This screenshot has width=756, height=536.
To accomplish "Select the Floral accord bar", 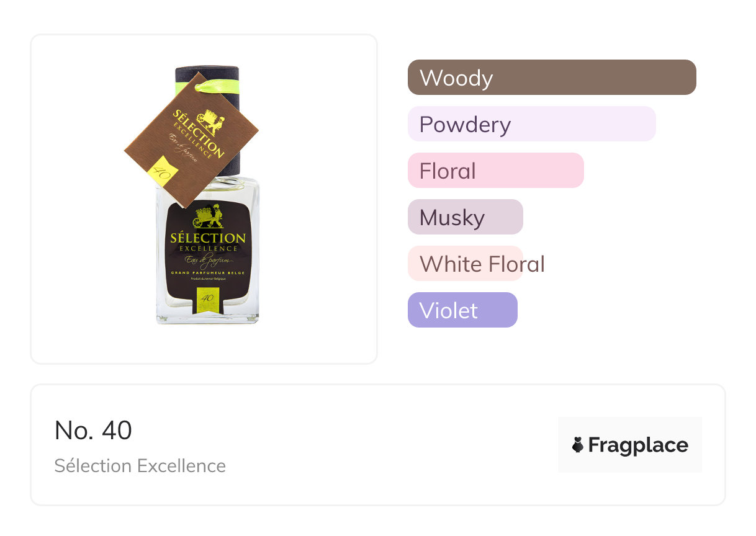I will (495, 171).
